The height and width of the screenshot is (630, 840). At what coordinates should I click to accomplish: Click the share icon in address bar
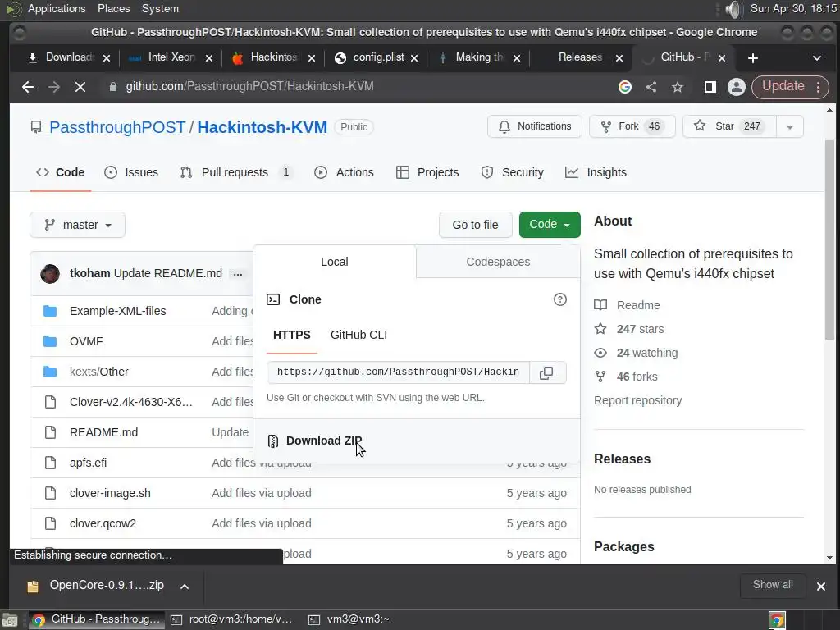[x=651, y=87]
